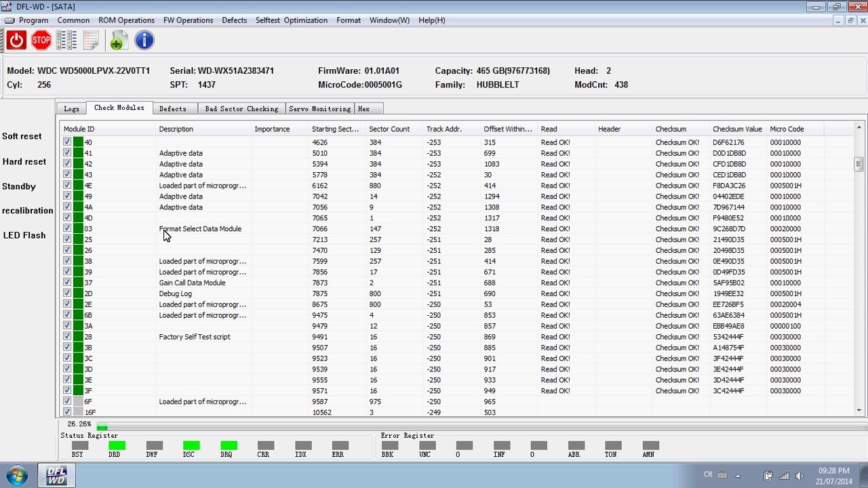
Task: Click the grey status square for module 6F
Action: pos(78,402)
